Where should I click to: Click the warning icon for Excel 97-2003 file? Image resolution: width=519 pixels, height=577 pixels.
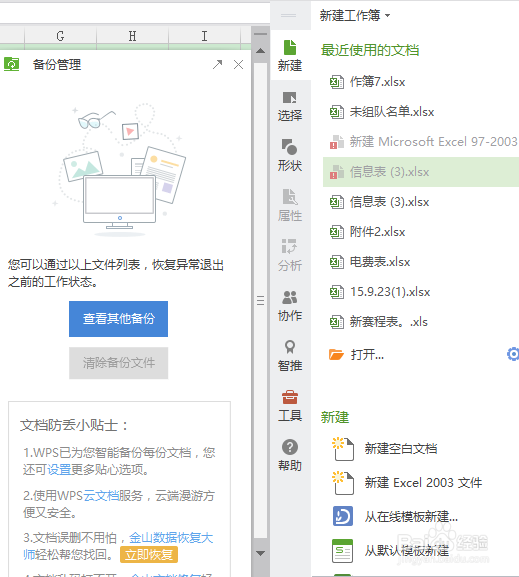tap(336, 142)
